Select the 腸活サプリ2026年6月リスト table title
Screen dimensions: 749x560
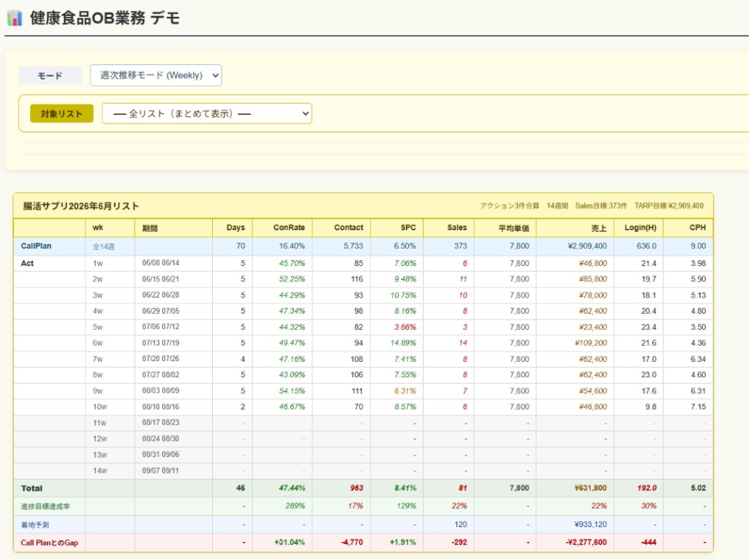(x=80, y=205)
